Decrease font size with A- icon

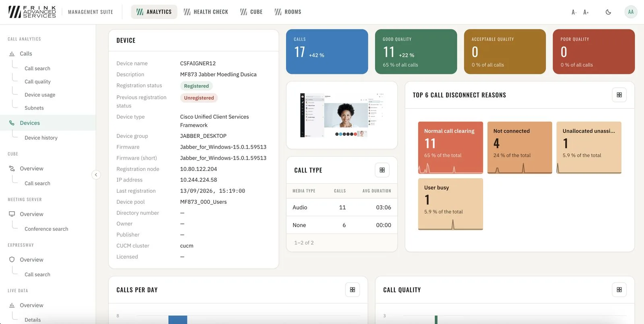(x=574, y=12)
